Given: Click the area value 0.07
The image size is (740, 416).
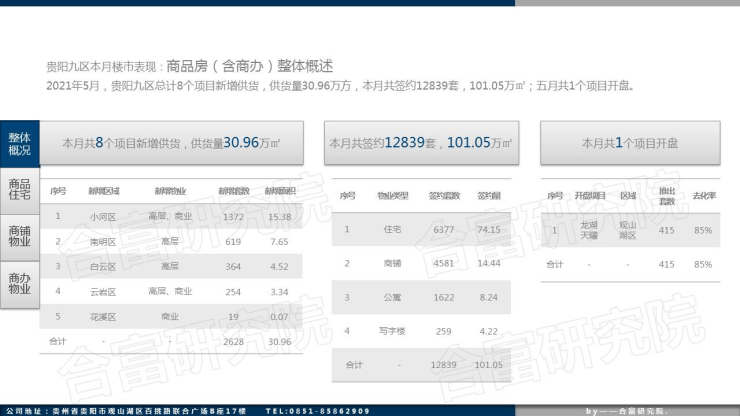Looking at the screenshot, I should coord(279,317).
